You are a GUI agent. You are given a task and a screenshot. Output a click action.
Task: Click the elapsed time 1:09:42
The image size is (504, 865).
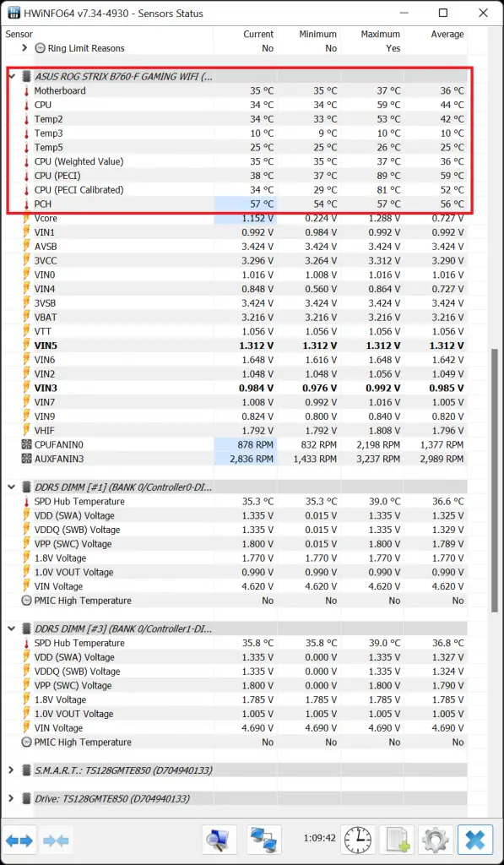[319, 839]
